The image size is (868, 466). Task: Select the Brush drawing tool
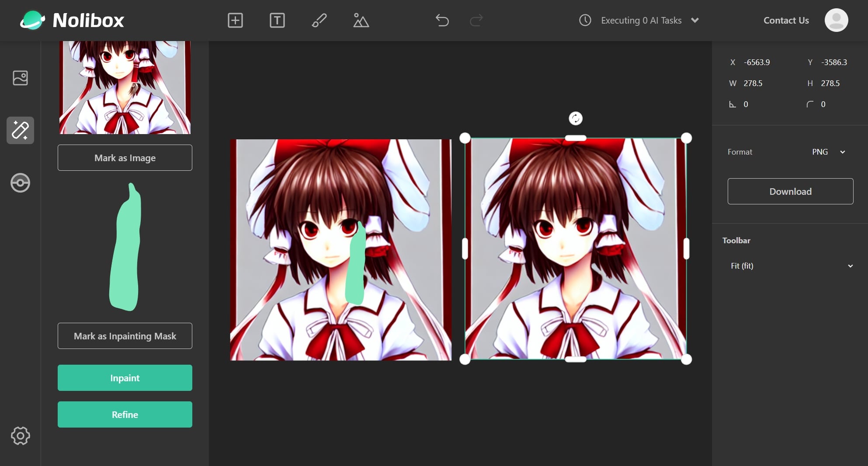pyautogui.click(x=319, y=20)
